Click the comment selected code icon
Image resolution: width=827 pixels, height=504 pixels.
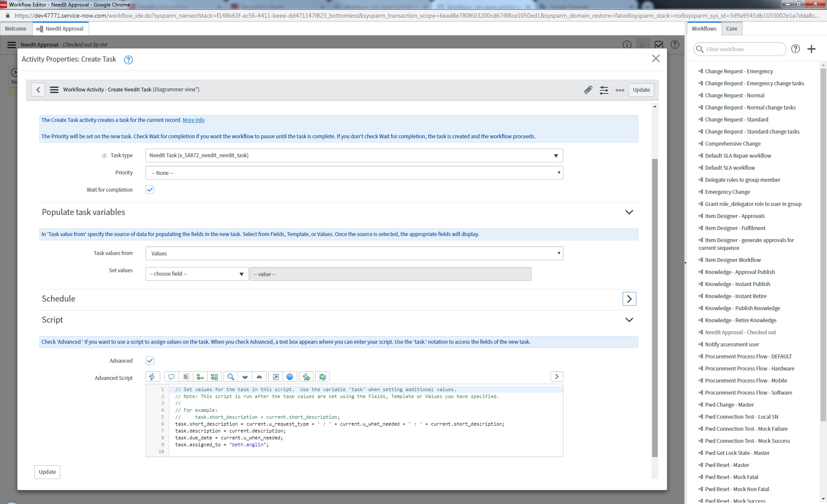(x=171, y=377)
